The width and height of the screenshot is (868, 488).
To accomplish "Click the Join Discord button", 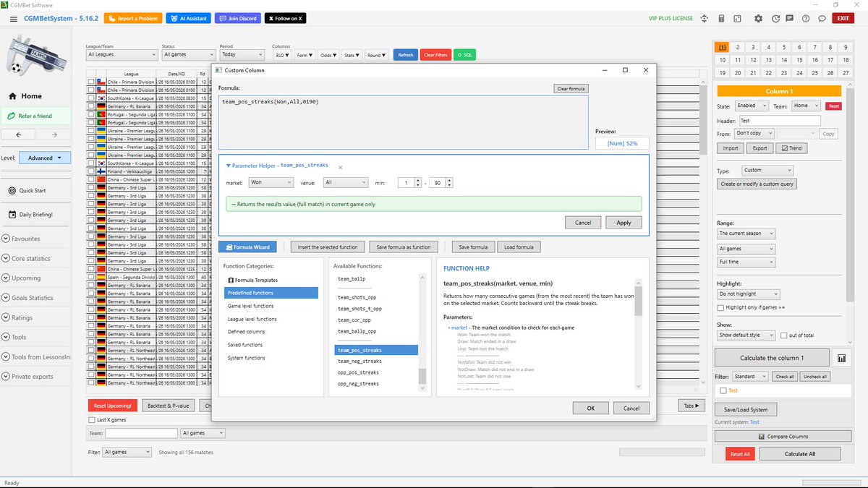I will pyautogui.click(x=238, y=18).
